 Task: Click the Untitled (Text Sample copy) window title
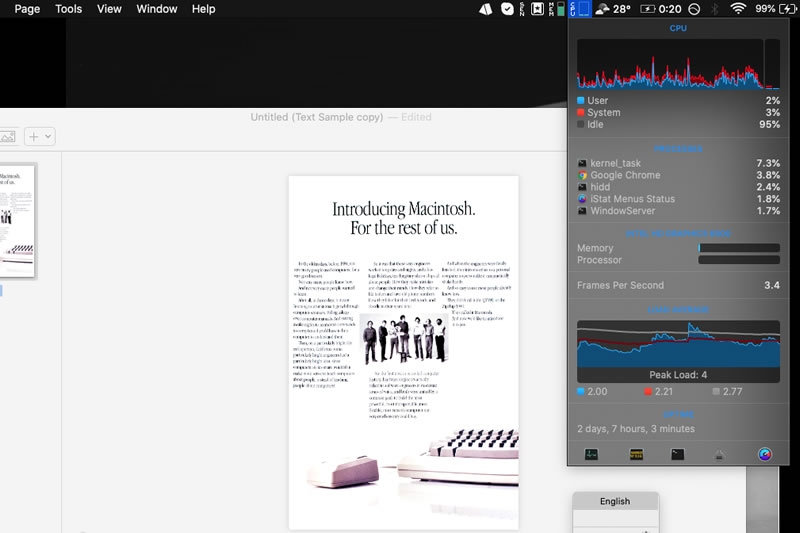[316, 117]
